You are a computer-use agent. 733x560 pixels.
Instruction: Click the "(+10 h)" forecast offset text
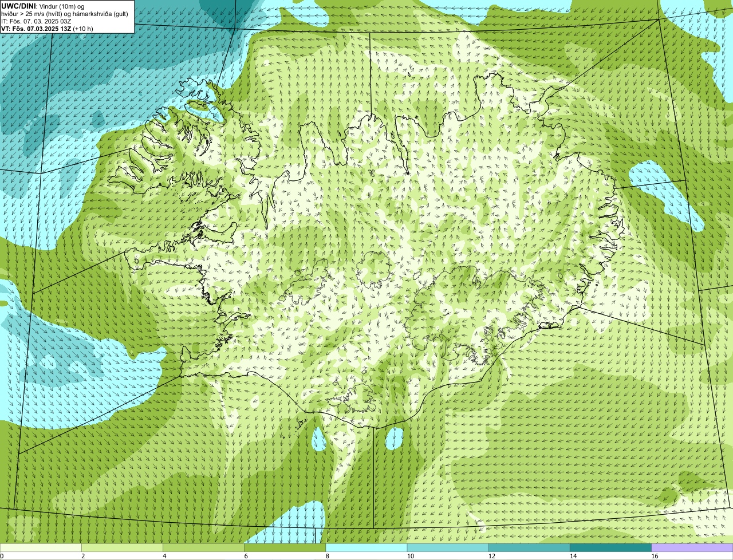click(83, 29)
